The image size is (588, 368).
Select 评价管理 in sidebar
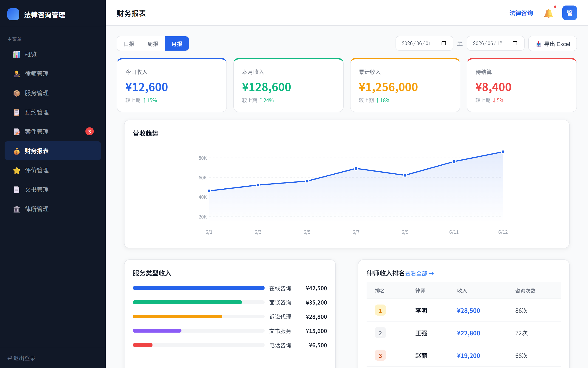coord(53,170)
